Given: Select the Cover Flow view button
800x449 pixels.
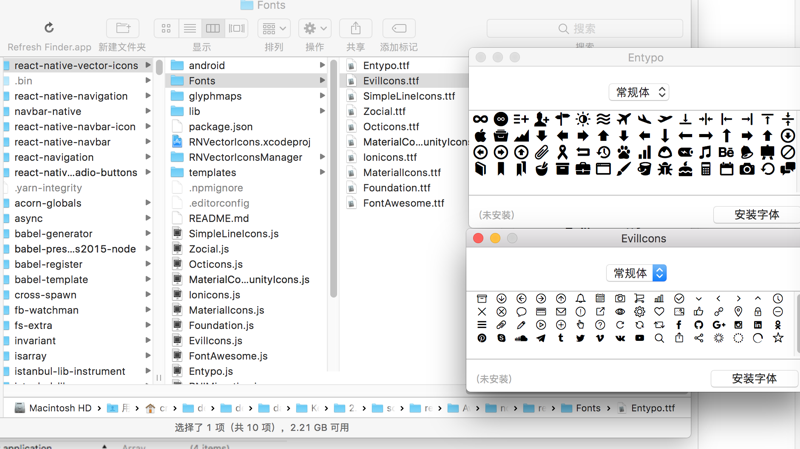Looking at the screenshot, I should pos(237,29).
